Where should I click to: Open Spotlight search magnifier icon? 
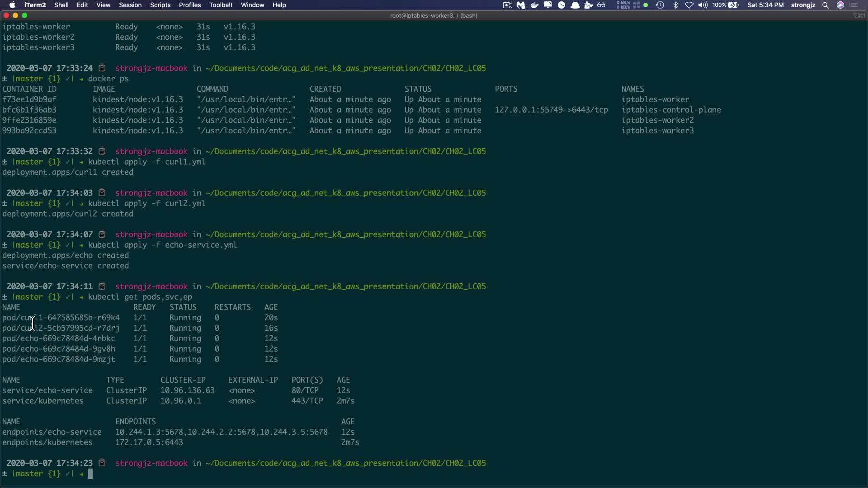(826, 5)
